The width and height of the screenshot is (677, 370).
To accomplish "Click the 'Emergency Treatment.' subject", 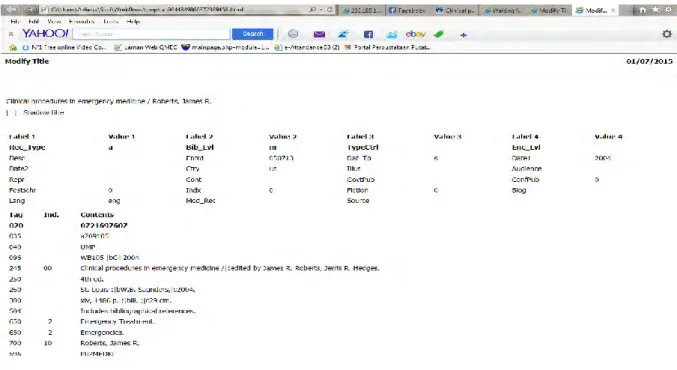I will [117, 322].
